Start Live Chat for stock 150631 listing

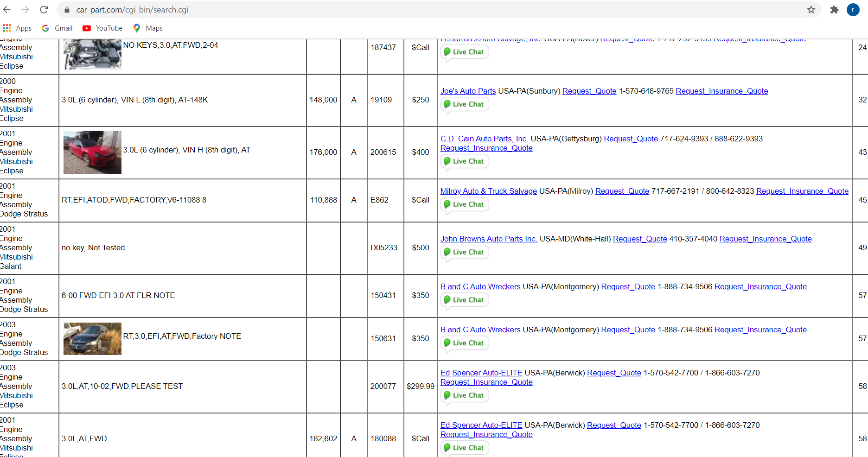point(465,343)
